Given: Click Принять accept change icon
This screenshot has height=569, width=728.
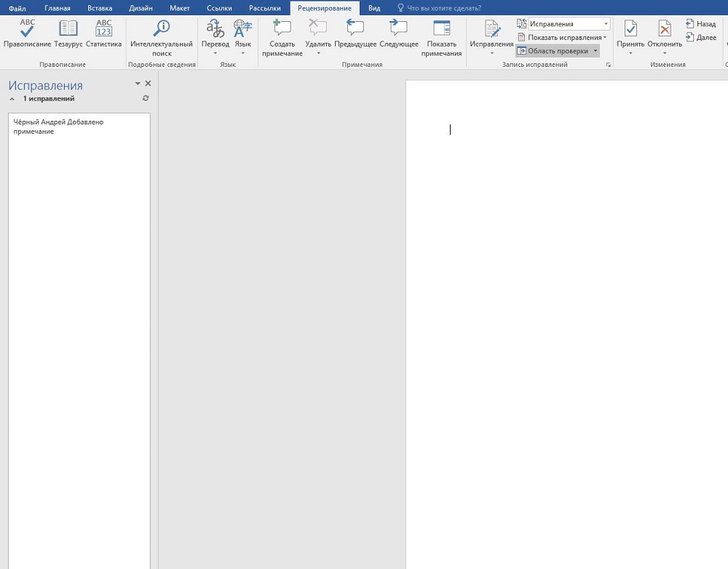Looking at the screenshot, I should (630, 29).
